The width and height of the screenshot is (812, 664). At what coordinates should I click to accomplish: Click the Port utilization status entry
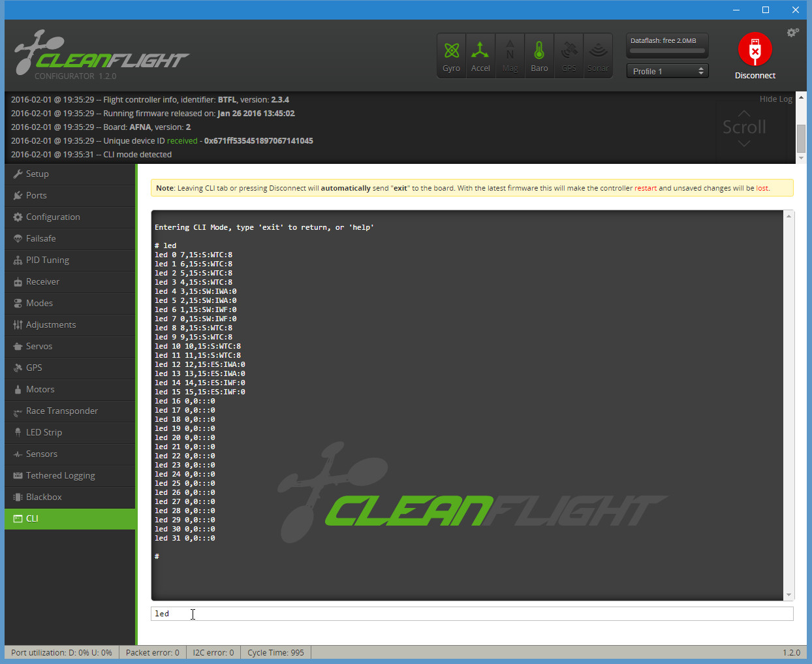click(61, 653)
